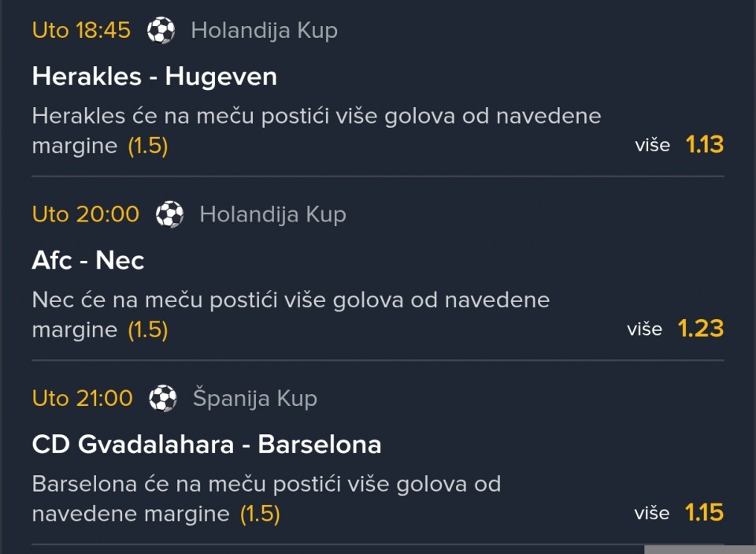Open the Afc - Nec match details
Screen dimensions: 756x554
click(x=88, y=261)
